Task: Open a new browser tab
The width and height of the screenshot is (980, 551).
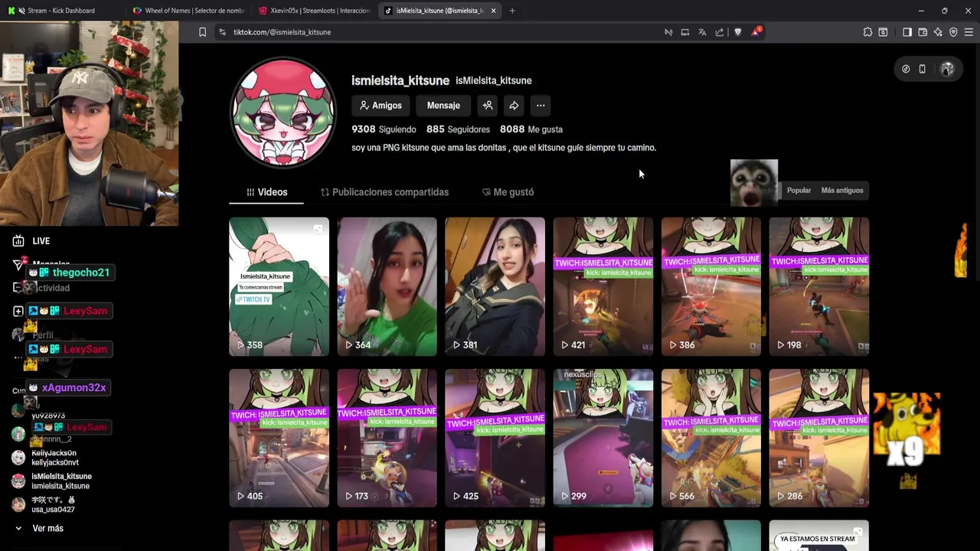Action: click(x=512, y=11)
